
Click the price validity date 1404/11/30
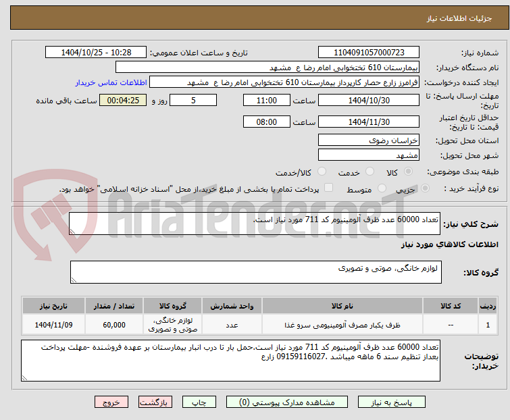369,122
